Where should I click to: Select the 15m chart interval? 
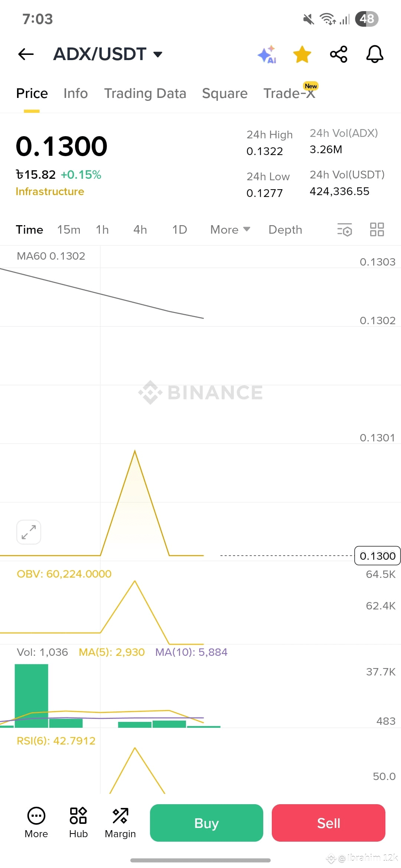[69, 230]
